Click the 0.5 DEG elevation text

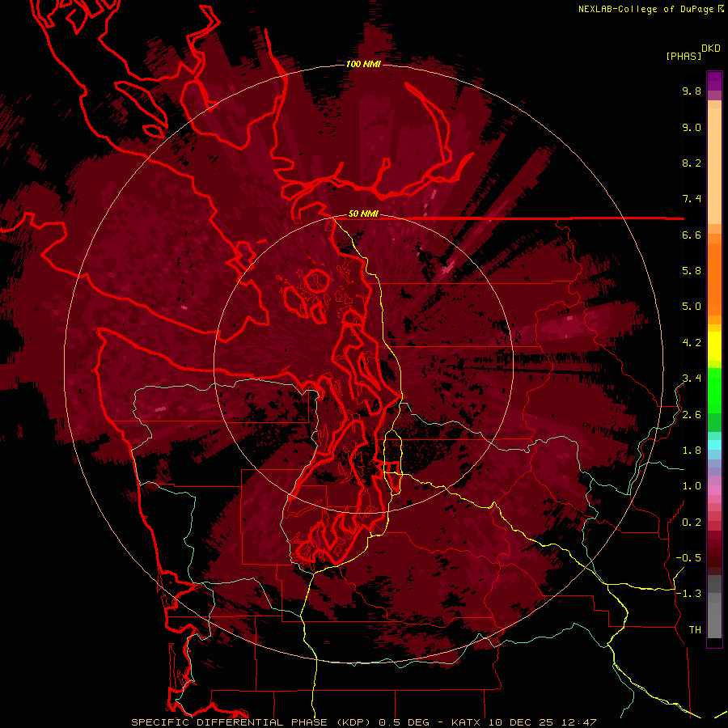pos(404,722)
